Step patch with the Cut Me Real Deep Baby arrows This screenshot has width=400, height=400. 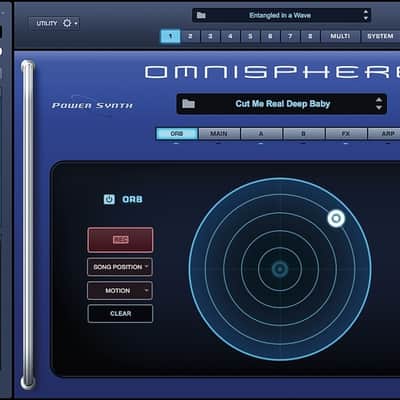tap(379, 104)
